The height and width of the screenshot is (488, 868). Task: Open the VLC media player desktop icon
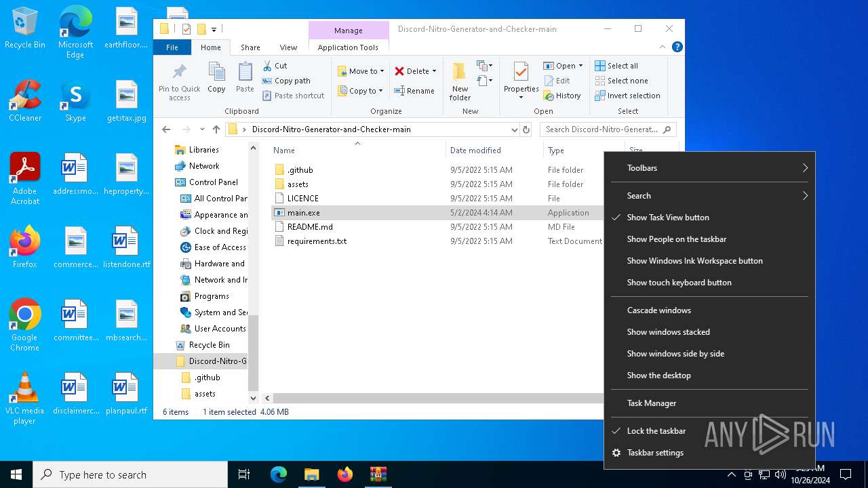point(25,399)
